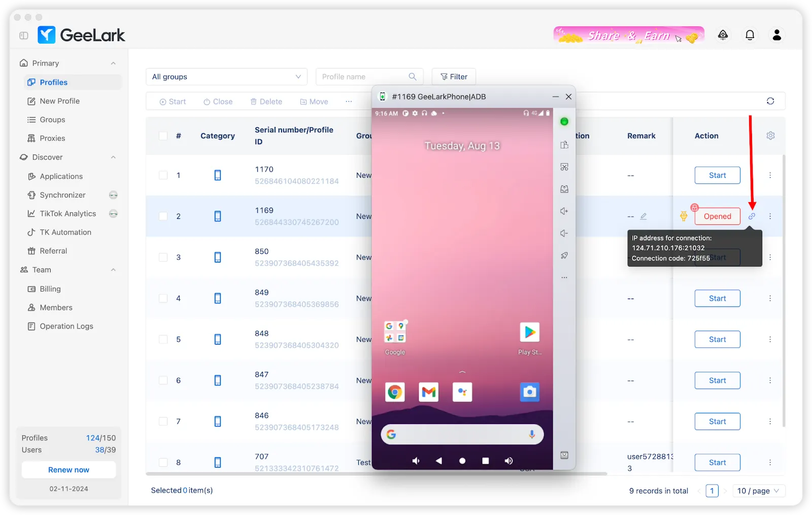Select the checkbox for profile 1170
812x515 pixels.
coord(163,175)
